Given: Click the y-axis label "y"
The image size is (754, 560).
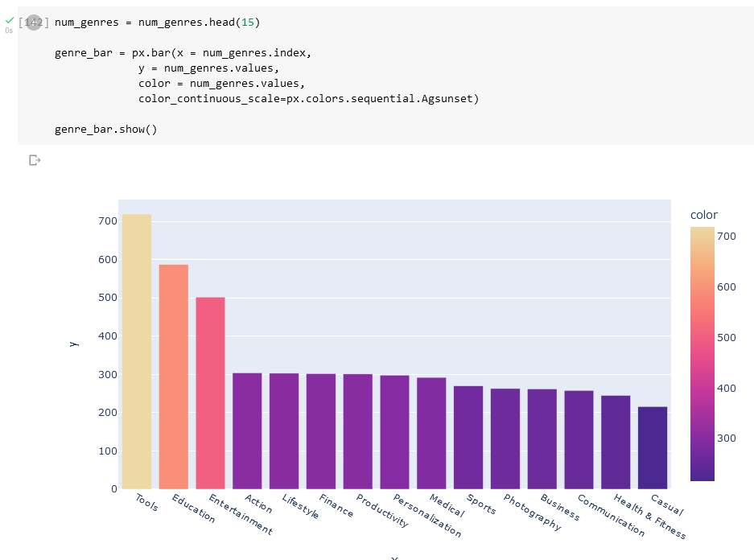Looking at the screenshot, I should tap(76, 343).
